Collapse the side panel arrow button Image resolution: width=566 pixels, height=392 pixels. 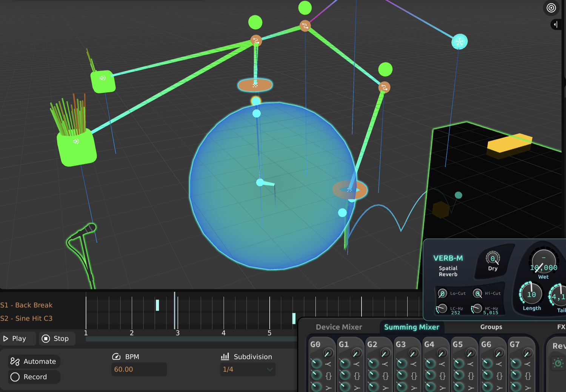[x=556, y=24]
